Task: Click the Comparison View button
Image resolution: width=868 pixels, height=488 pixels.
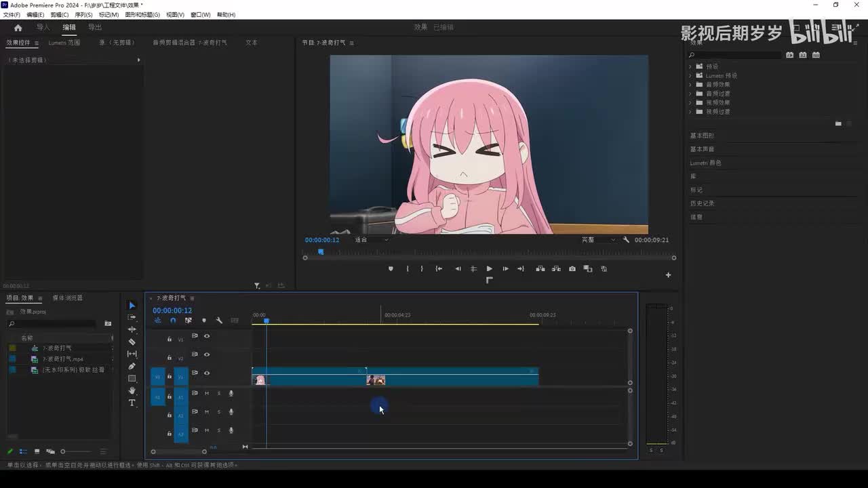Action: [588, 269]
